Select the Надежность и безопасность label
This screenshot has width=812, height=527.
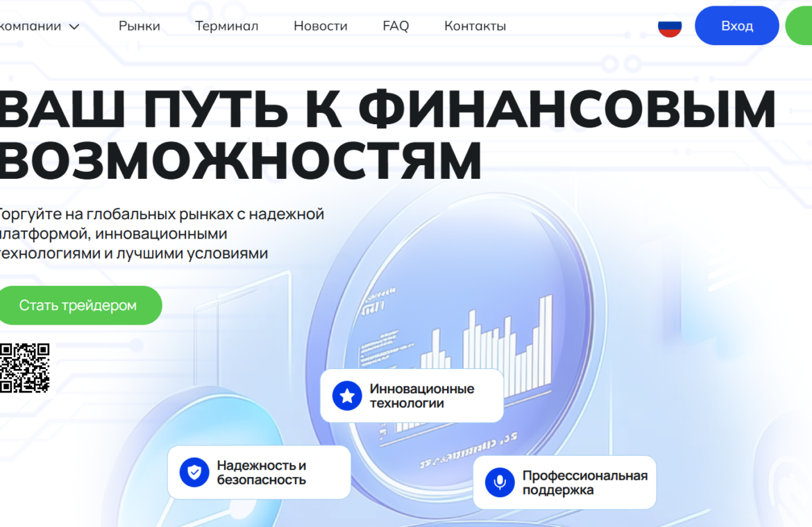(x=262, y=472)
